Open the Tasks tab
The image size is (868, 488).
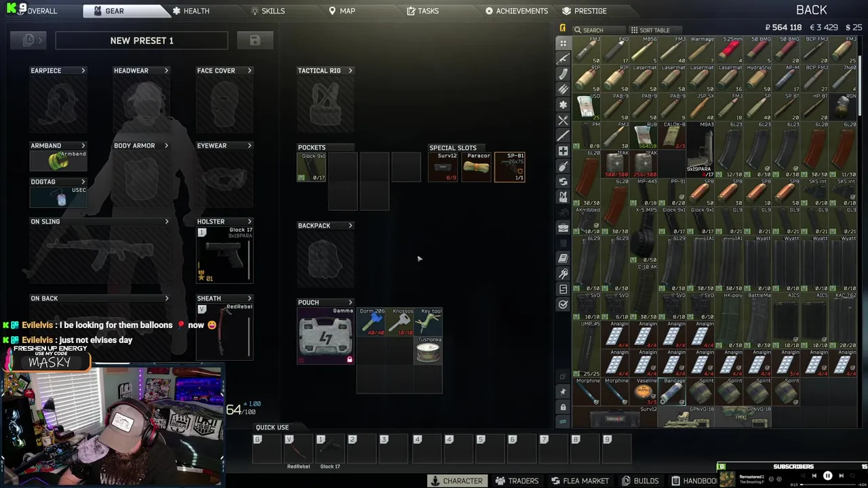point(422,11)
